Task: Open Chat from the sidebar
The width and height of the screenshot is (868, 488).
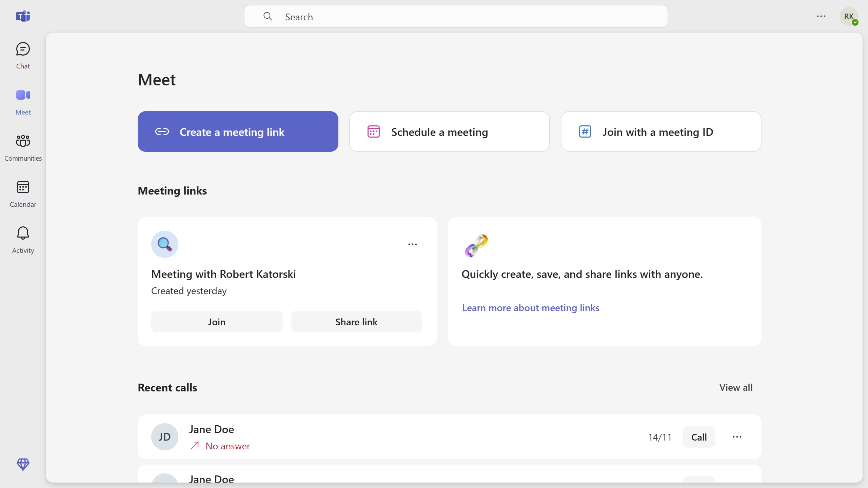Action: pos(22,55)
